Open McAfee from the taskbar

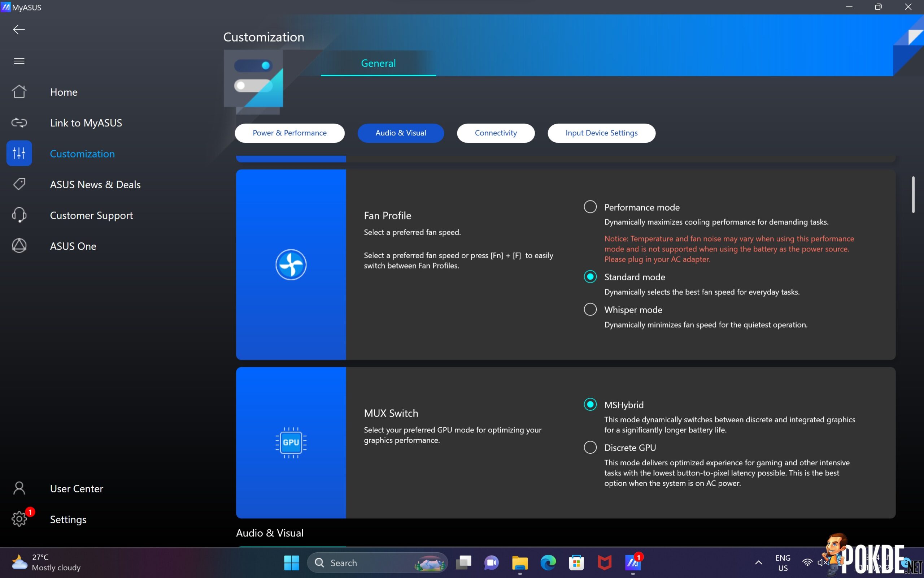click(x=605, y=563)
